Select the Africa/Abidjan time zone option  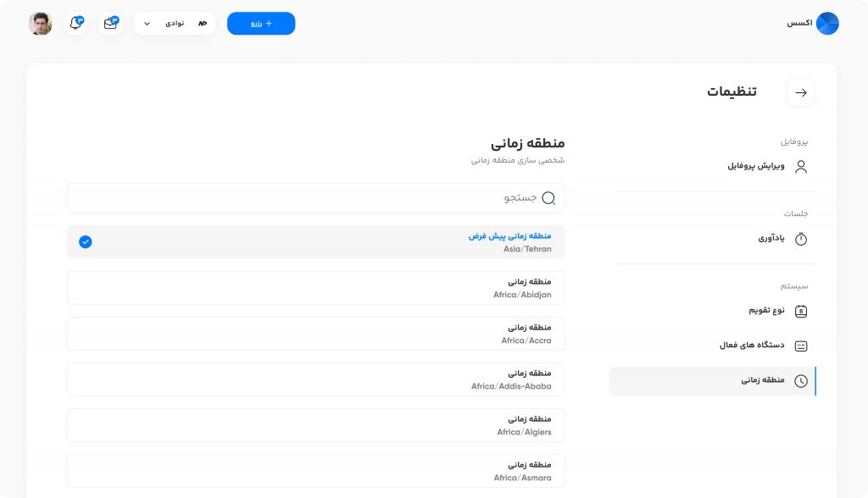pyautogui.click(x=315, y=288)
